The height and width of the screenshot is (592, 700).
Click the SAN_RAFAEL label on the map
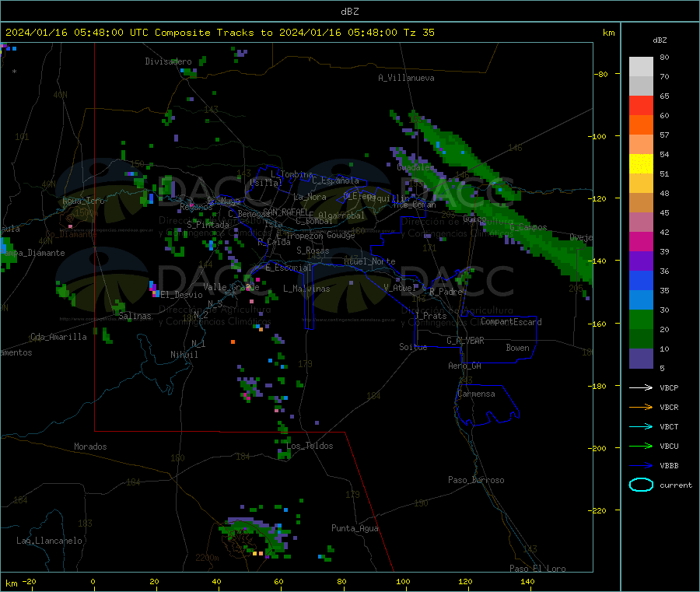pyautogui.click(x=285, y=212)
